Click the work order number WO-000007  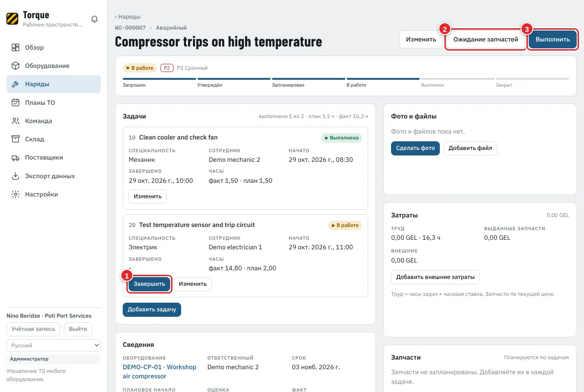(130, 28)
